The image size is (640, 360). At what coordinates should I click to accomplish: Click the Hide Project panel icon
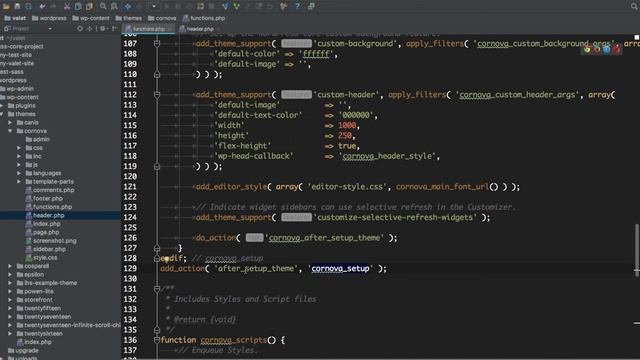click(x=115, y=29)
